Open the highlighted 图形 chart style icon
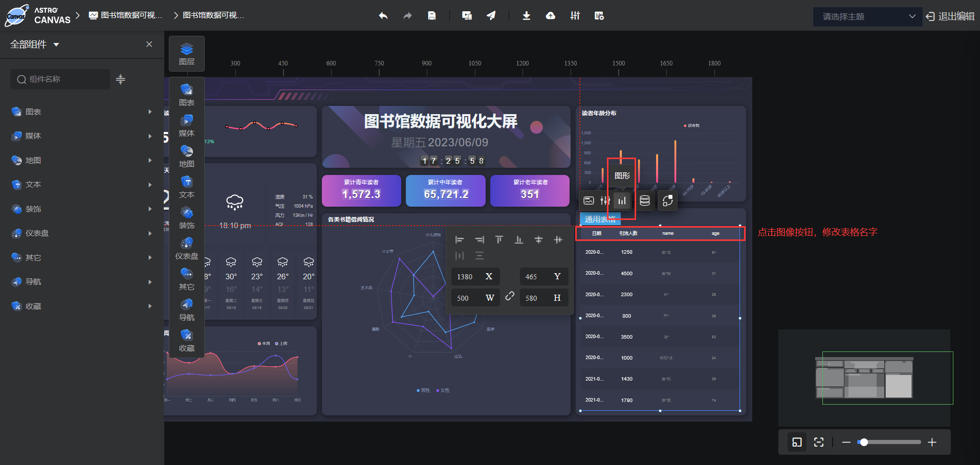This screenshot has height=465, width=980. pos(621,201)
